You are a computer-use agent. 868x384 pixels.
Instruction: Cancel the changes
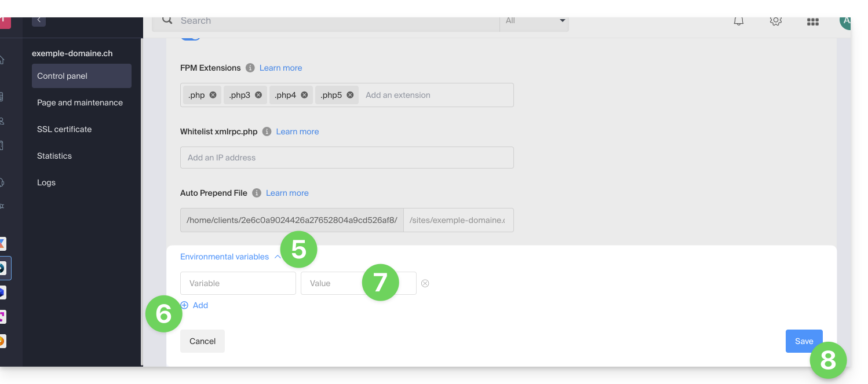202,341
